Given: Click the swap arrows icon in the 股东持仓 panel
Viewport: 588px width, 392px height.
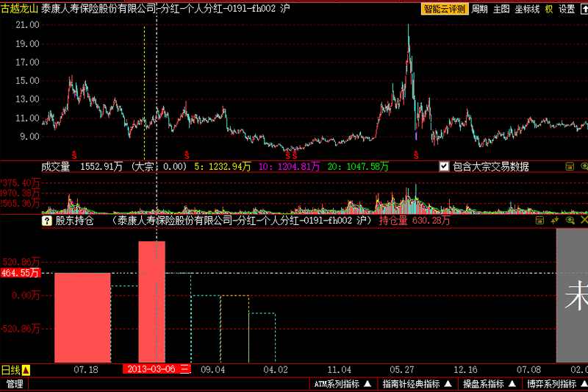Looking at the screenshot, I should pos(555,220).
